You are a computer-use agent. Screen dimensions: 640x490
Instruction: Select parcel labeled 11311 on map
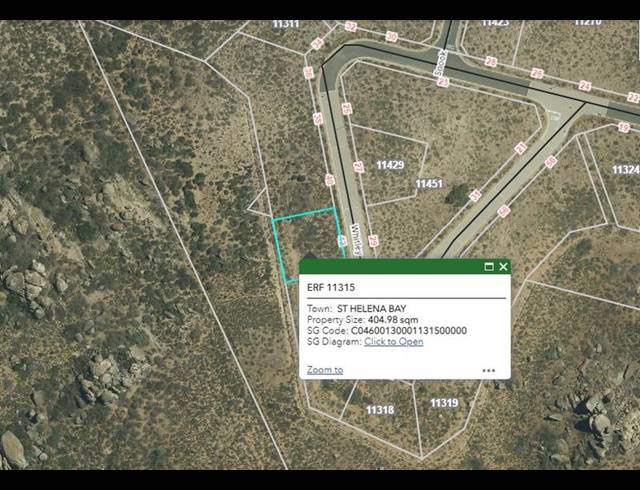tap(286, 24)
